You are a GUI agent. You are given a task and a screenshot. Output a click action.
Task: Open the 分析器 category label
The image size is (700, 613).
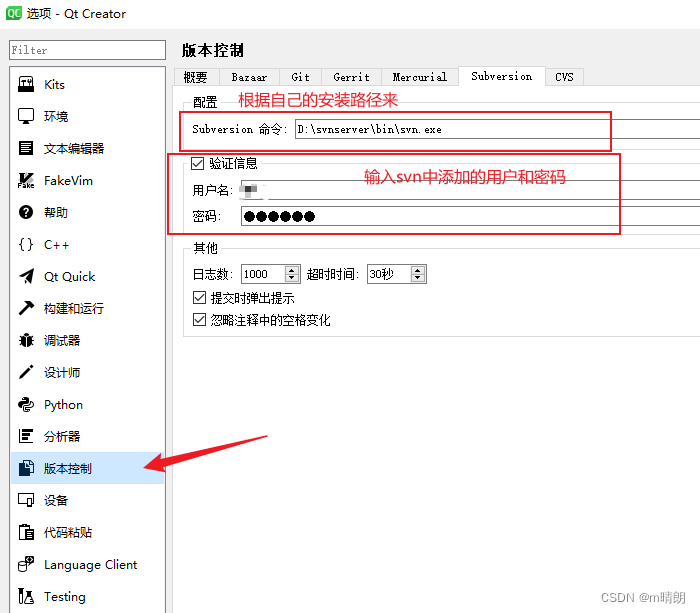point(62,437)
